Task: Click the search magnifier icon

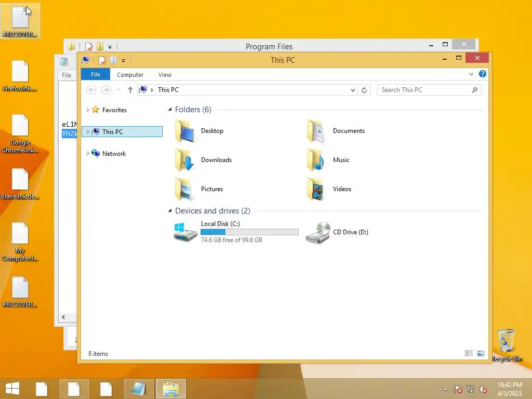Action: [x=475, y=89]
